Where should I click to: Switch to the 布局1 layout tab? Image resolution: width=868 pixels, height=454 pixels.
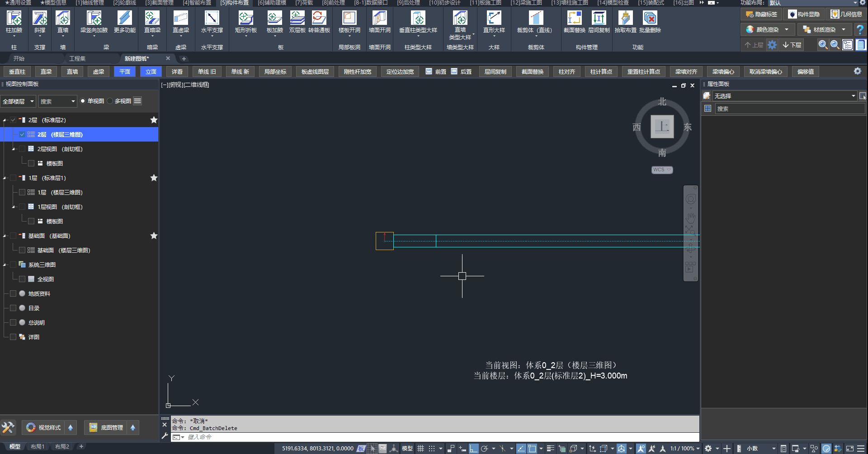coord(38,447)
